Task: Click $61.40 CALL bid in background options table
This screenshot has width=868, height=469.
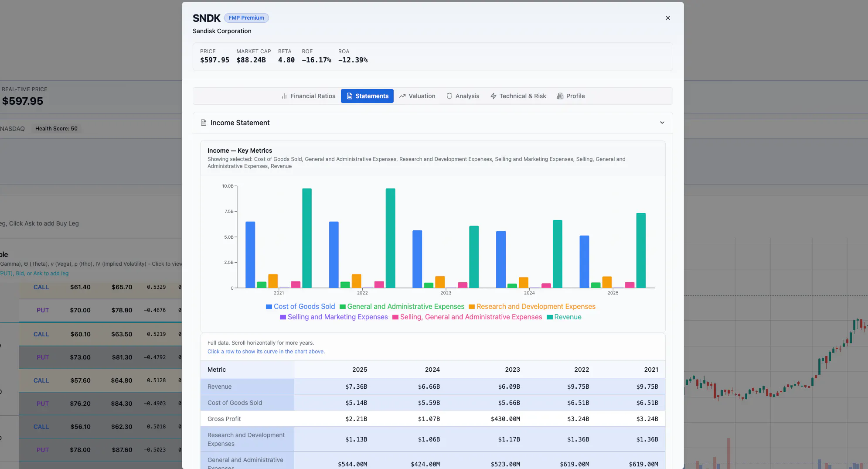Action: pos(80,287)
